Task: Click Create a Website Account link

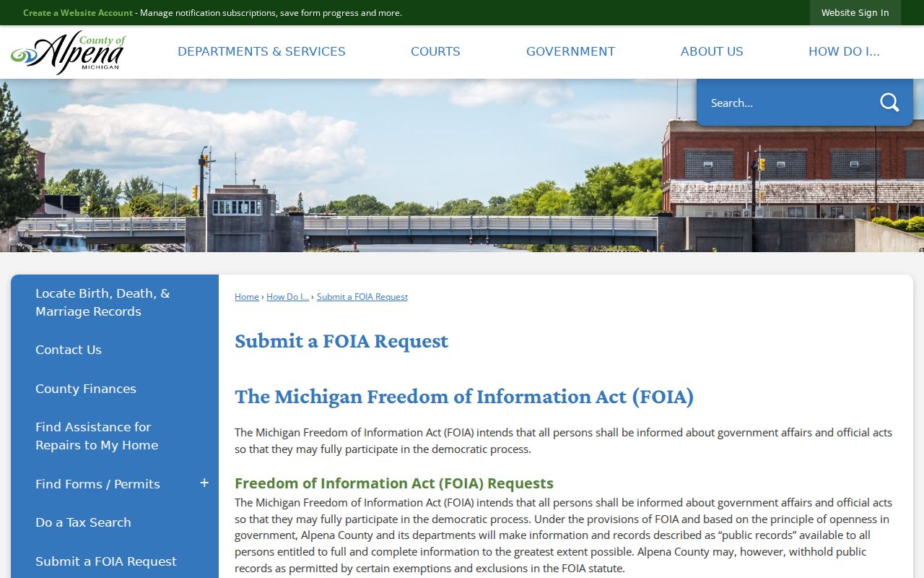Action: tap(78, 13)
